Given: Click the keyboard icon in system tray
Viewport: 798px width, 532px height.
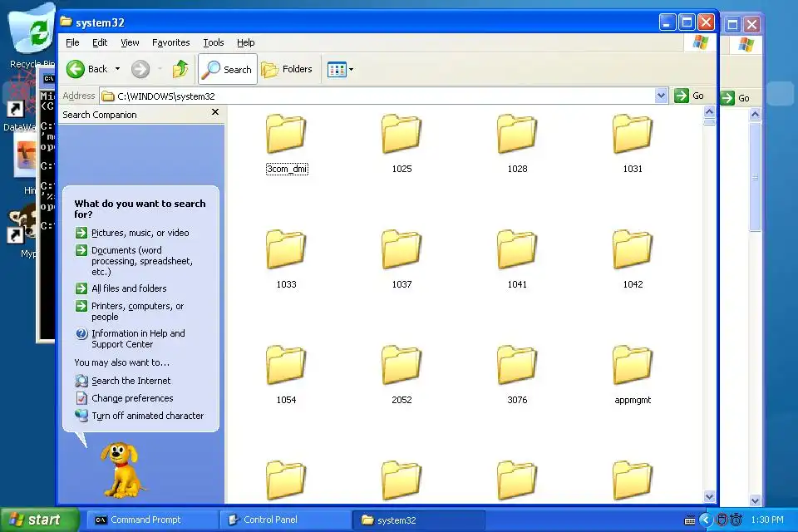Looking at the screenshot, I should click(690, 520).
